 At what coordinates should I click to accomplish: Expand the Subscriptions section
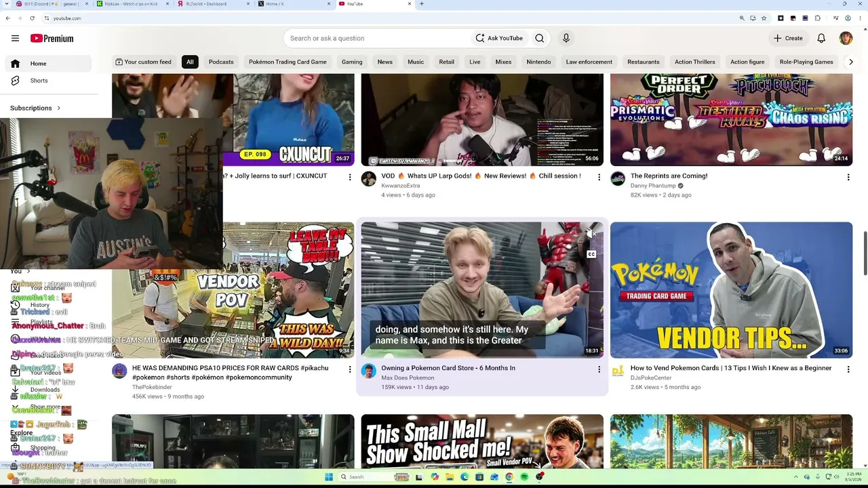(35, 108)
